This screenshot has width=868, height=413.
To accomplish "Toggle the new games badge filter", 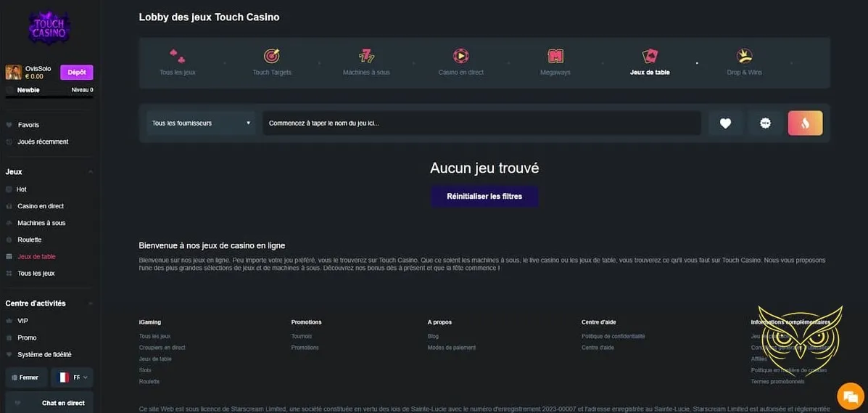I will (766, 123).
